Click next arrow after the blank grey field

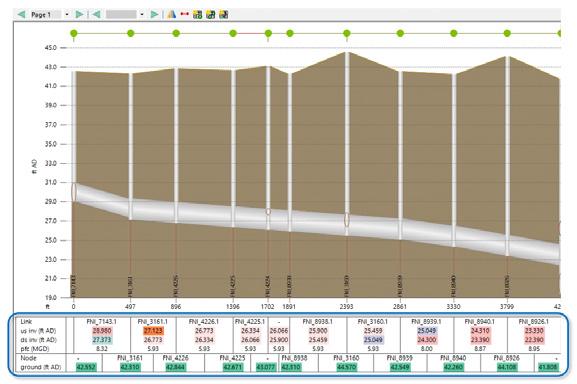point(155,15)
